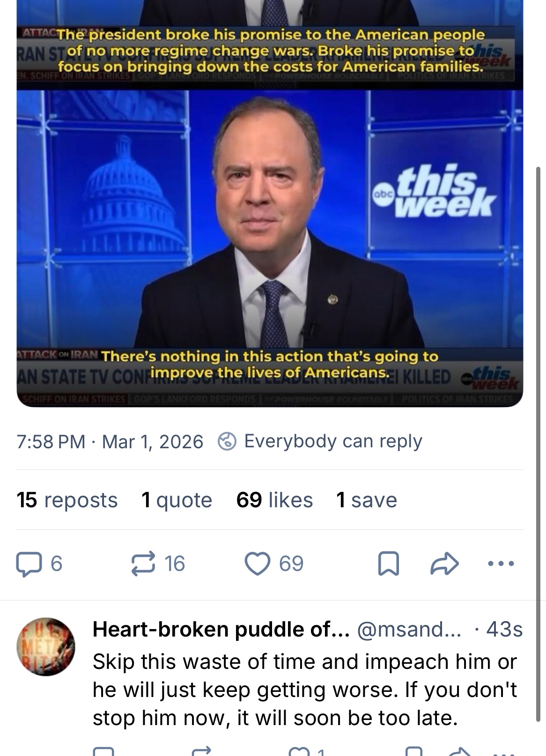Click the globe icon beside Everybody can reply
546x756 pixels.
228,441
